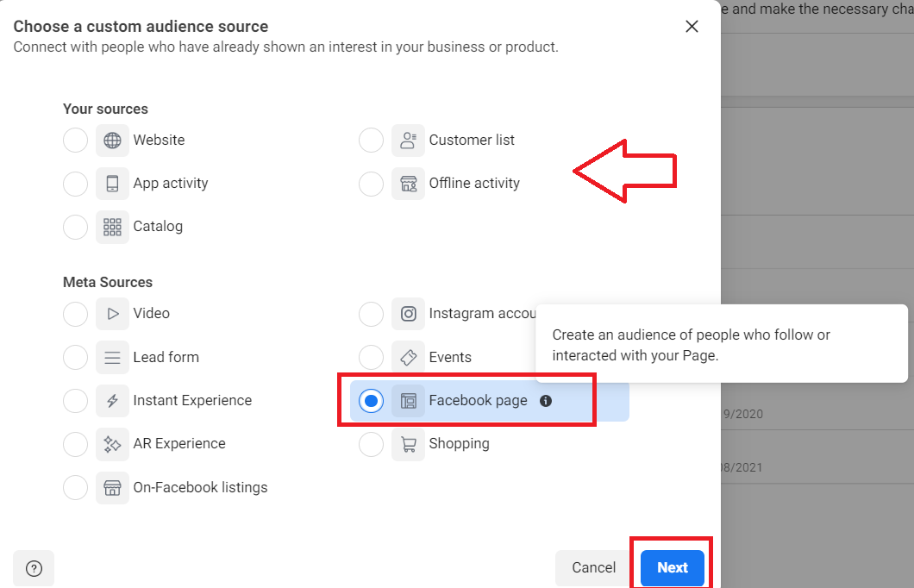This screenshot has height=588, width=914.
Task: Select the Shopping radio button
Action: coord(371,444)
